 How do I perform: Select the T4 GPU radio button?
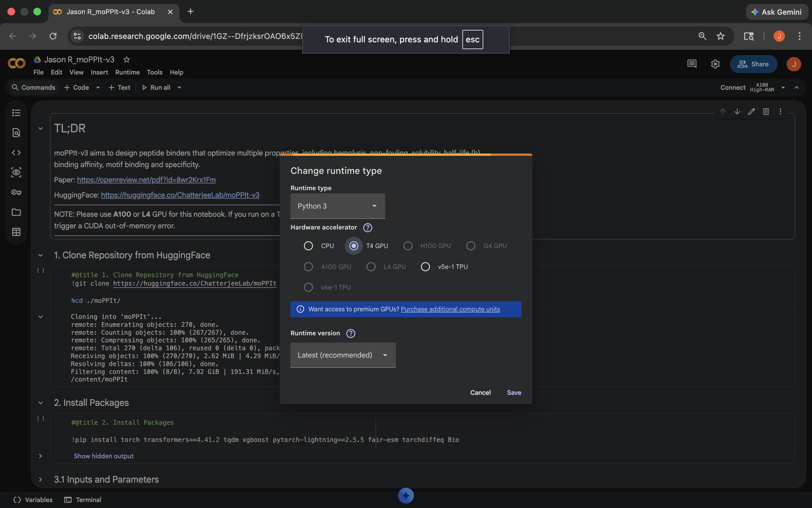(x=354, y=246)
